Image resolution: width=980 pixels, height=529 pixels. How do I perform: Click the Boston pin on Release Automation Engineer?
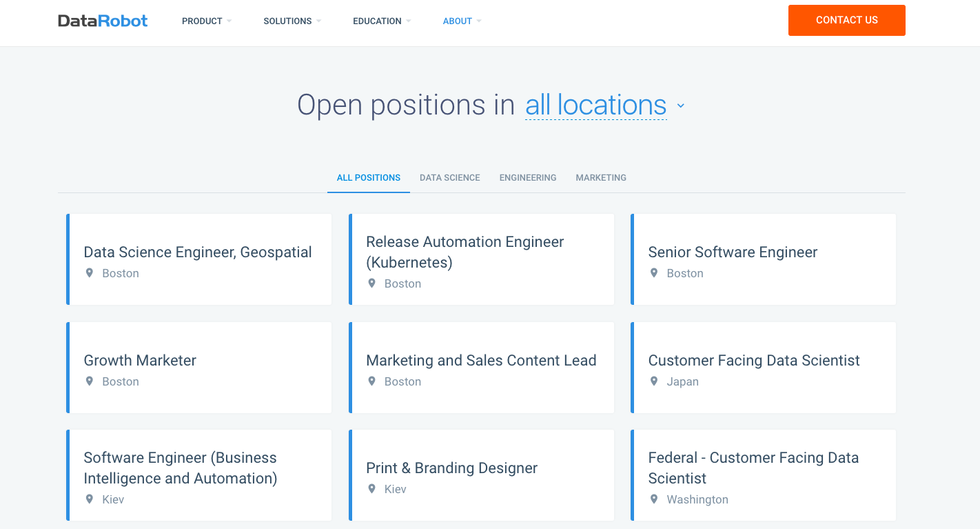click(371, 283)
